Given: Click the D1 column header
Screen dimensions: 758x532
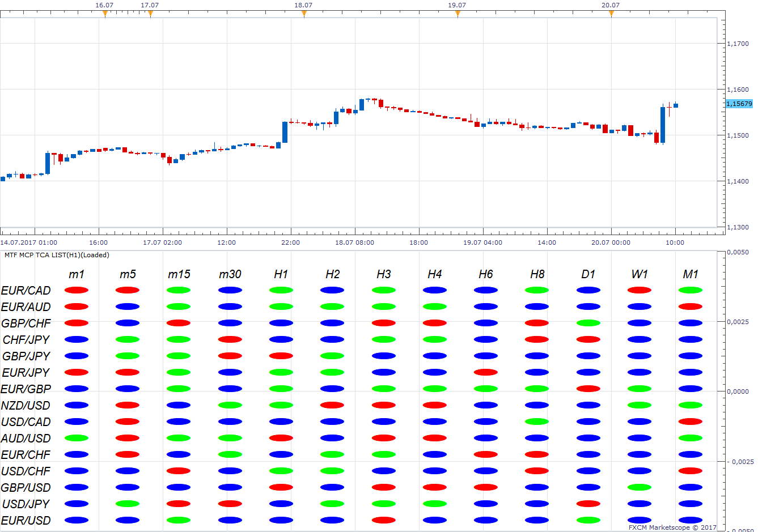Looking at the screenshot, I should [588, 274].
